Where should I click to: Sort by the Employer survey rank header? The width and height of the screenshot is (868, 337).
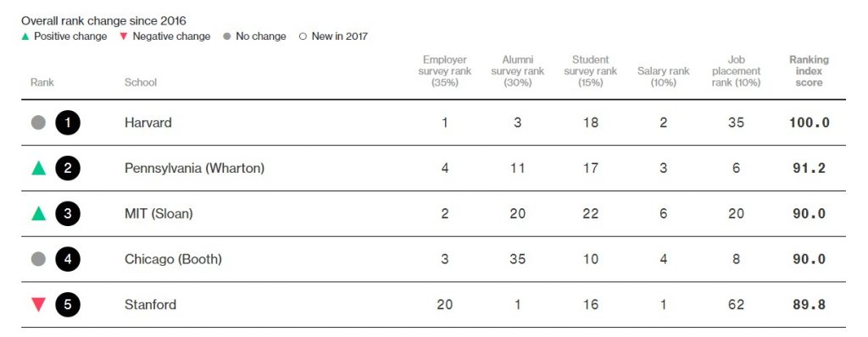click(x=444, y=71)
